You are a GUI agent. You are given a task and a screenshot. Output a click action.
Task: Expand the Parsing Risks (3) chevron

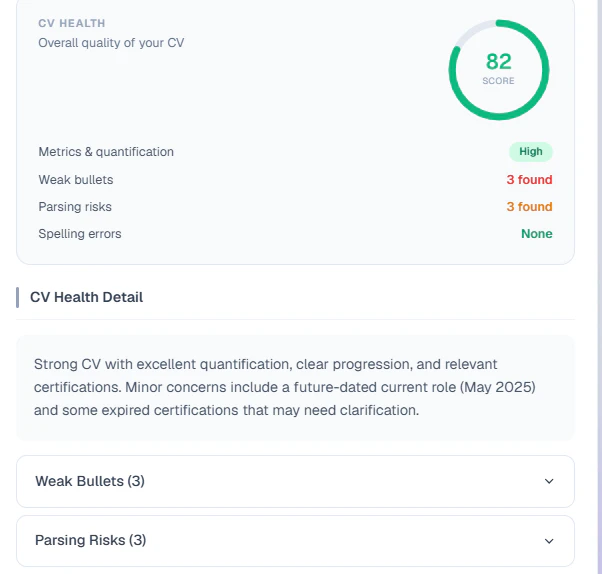549,540
